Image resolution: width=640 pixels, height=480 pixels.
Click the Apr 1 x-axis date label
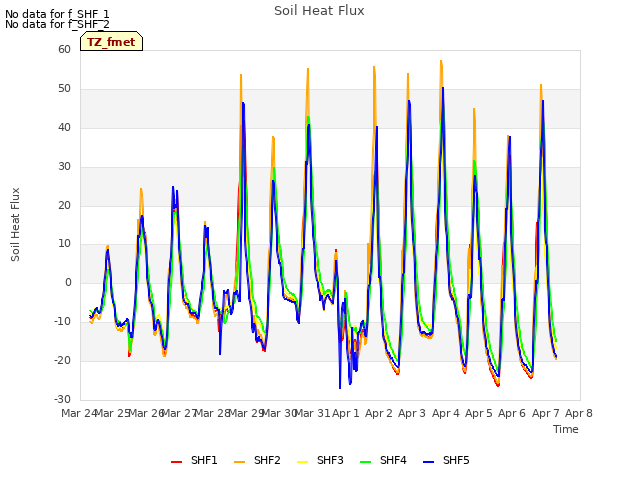(x=346, y=413)
